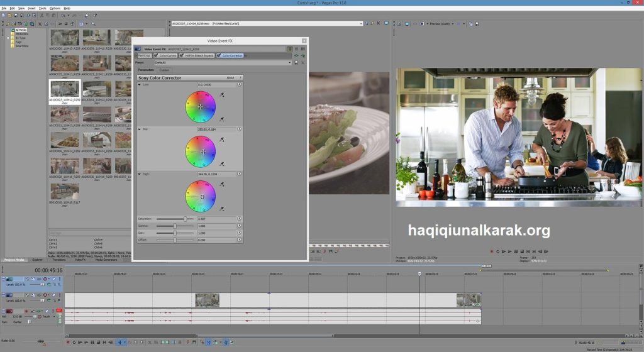Animate Gain with its clock icon
Screen dimensions: 644x352
coord(239,233)
